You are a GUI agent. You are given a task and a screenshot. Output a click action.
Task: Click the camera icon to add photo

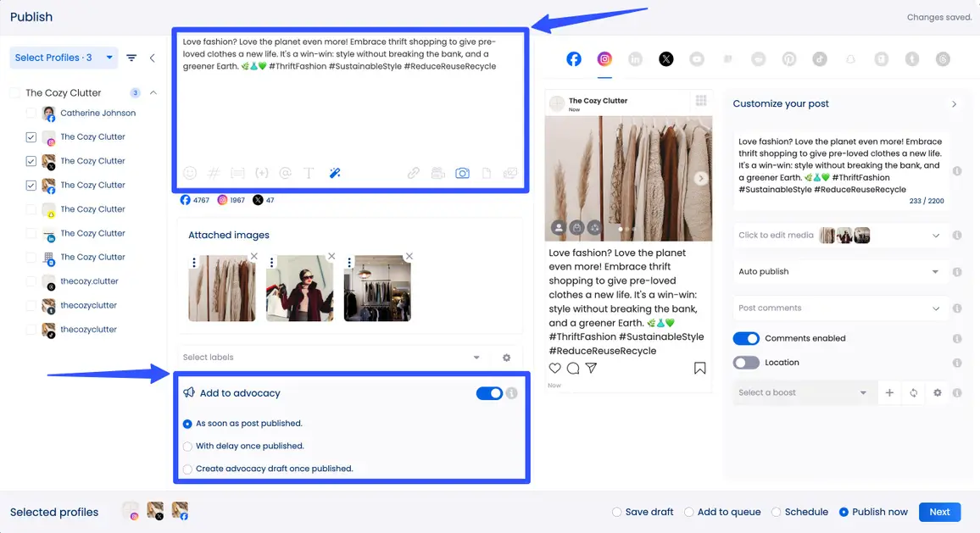[x=462, y=173]
